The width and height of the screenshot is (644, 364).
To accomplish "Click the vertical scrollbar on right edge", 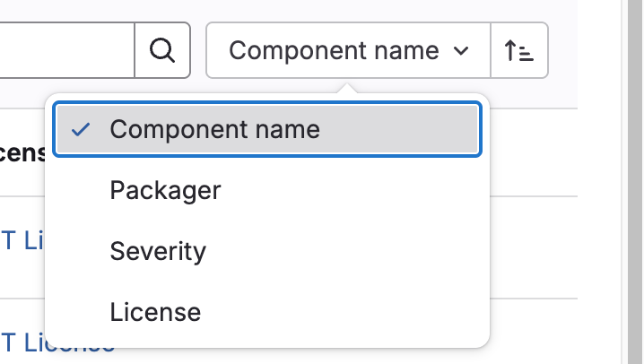I will [x=632, y=179].
